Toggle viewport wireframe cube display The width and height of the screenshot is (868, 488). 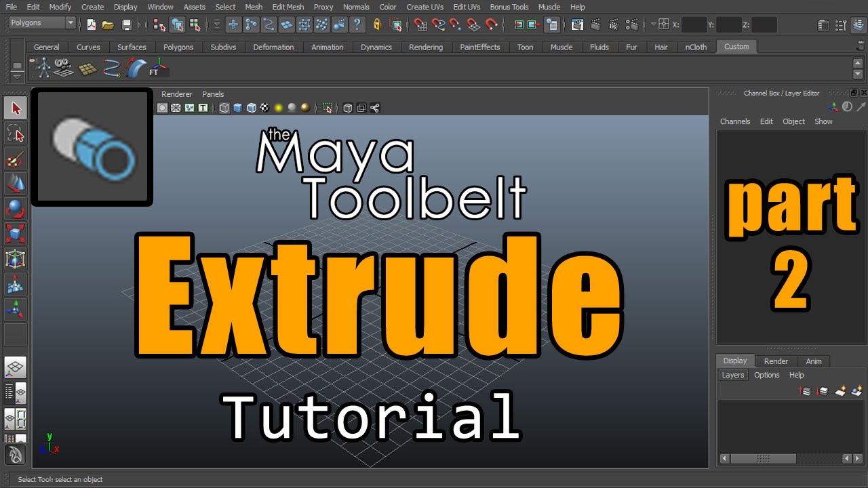(224, 108)
